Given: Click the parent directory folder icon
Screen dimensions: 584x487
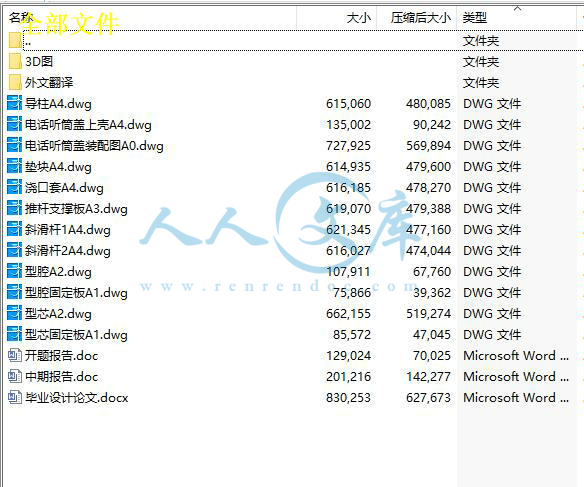Looking at the screenshot, I should click(15, 40).
